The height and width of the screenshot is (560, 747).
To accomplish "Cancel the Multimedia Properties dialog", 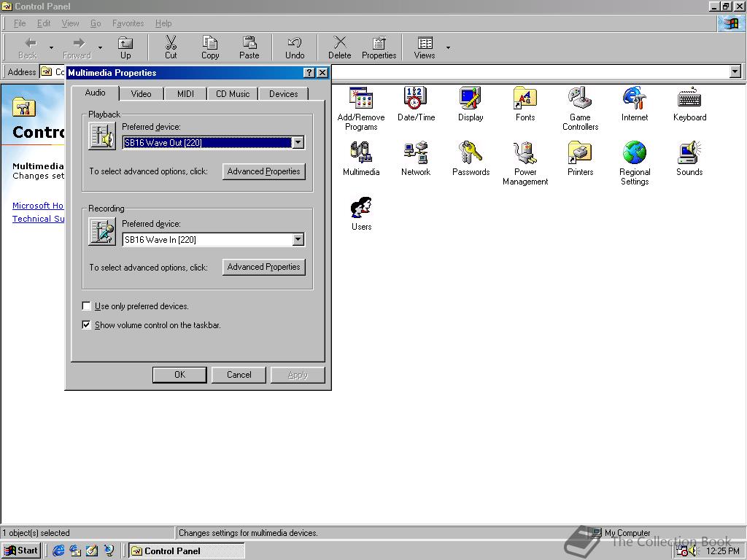I will (239, 375).
